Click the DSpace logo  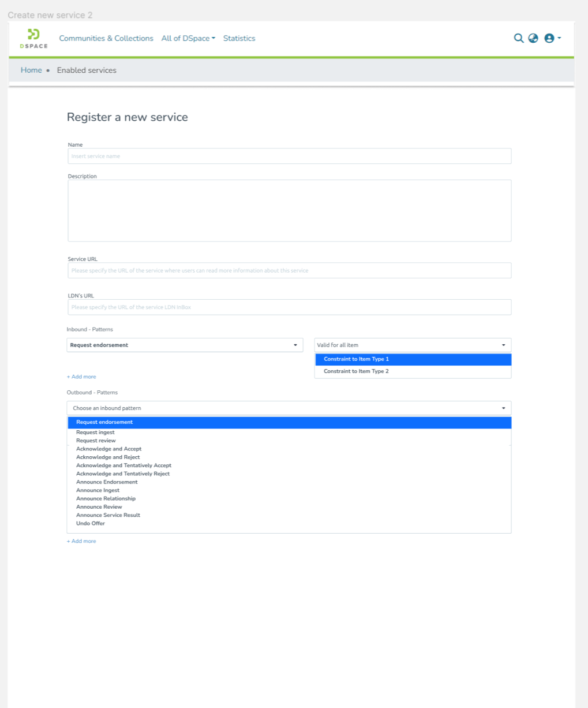click(33, 38)
